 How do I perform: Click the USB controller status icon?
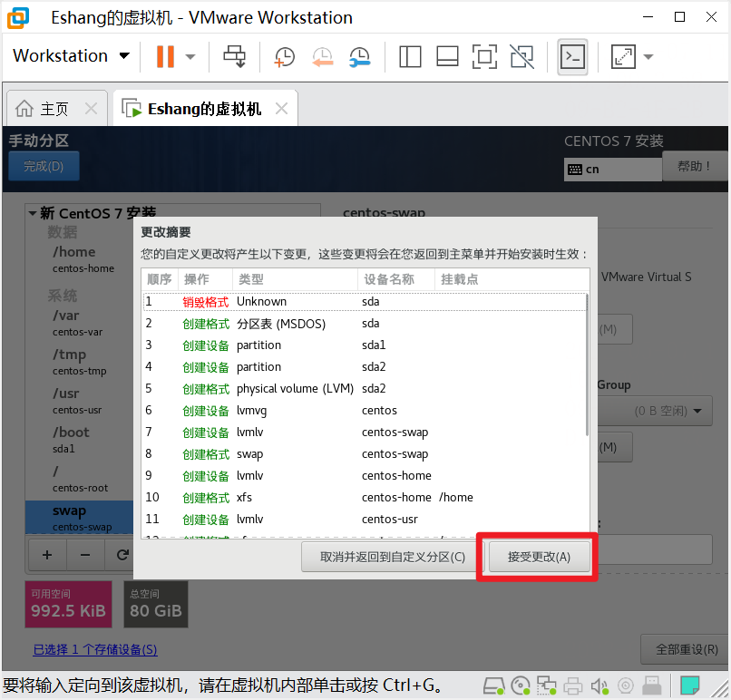tap(652, 685)
